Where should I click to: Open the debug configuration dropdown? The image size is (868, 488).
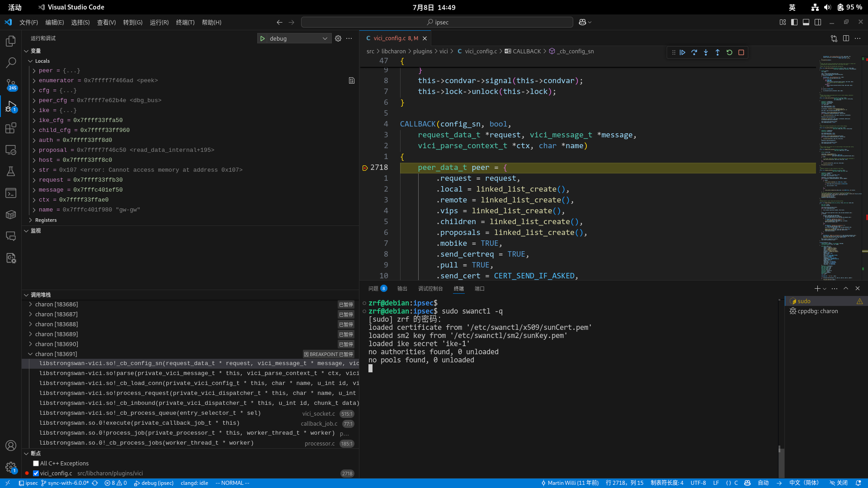pyautogui.click(x=299, y=38)
